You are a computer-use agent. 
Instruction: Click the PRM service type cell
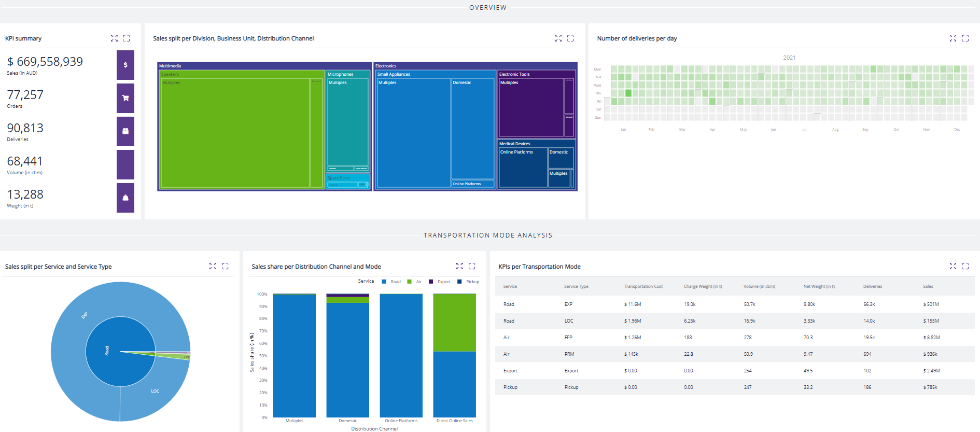coord(569,354)
